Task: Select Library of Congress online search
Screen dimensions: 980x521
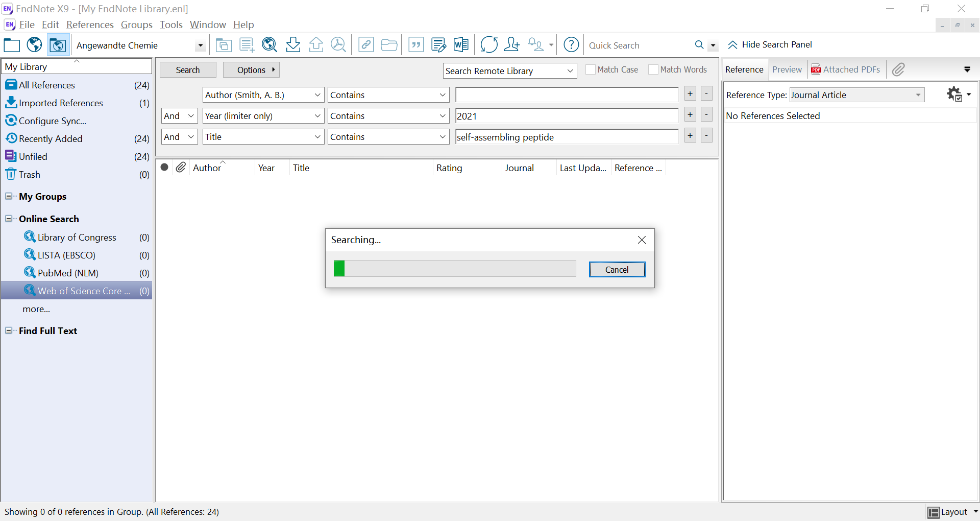Action: pyautogui.click(x=77, y=237)
